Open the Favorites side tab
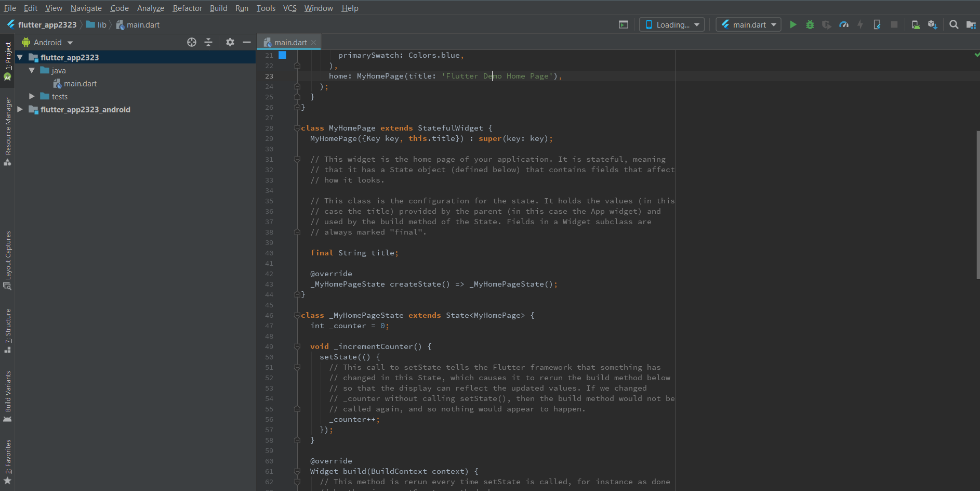 pos(7,462)
